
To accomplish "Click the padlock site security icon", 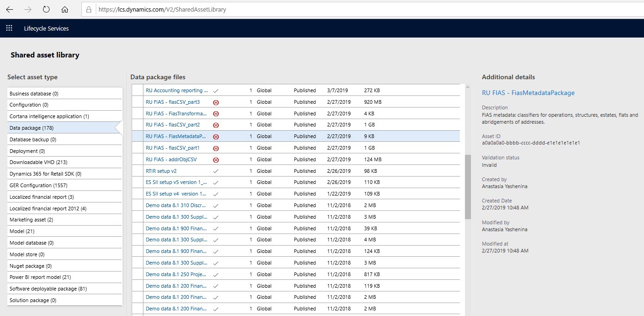I will [x=89, y=9].
